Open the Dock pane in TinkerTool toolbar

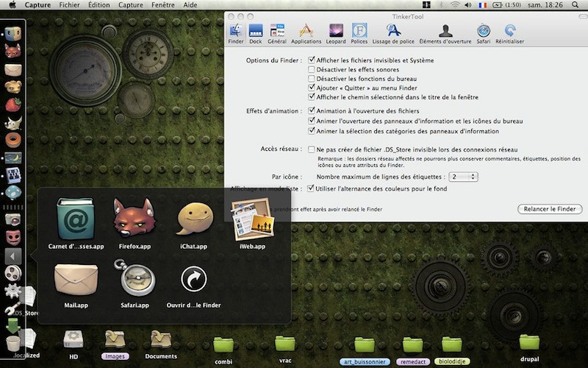pos(256,34)
